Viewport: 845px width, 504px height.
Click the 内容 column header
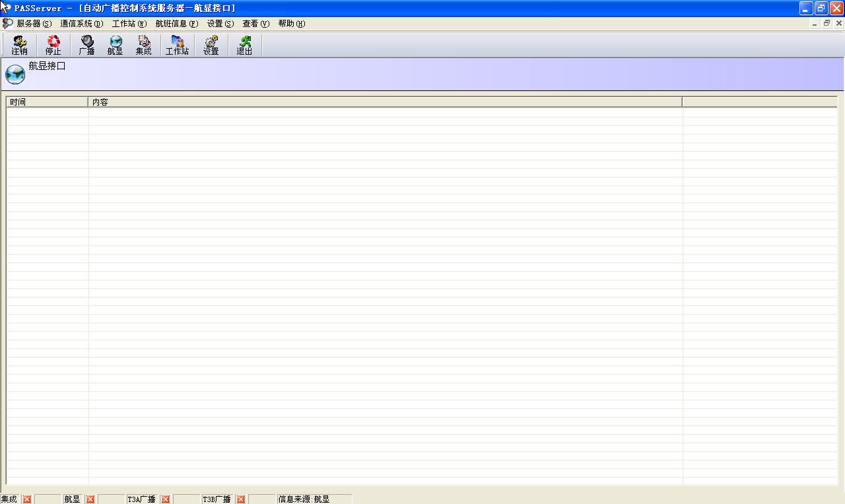(385, 102)
